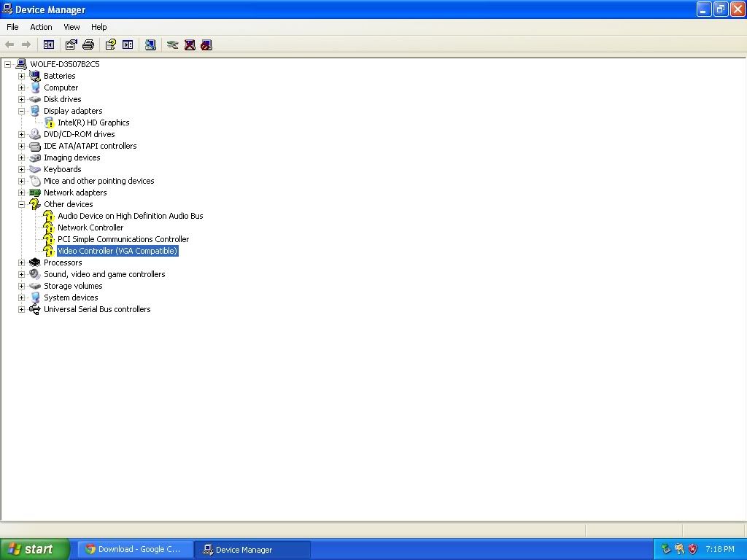
Task: Collapse the Other devices node
Action: tap(22, 204)
